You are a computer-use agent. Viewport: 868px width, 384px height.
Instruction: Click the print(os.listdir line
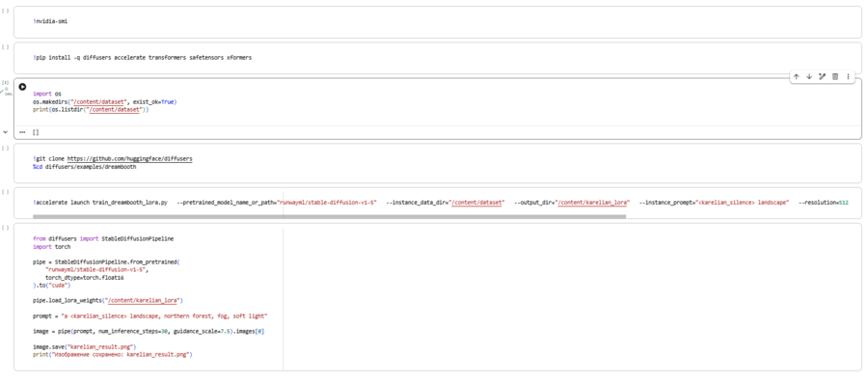pos(92,110)
